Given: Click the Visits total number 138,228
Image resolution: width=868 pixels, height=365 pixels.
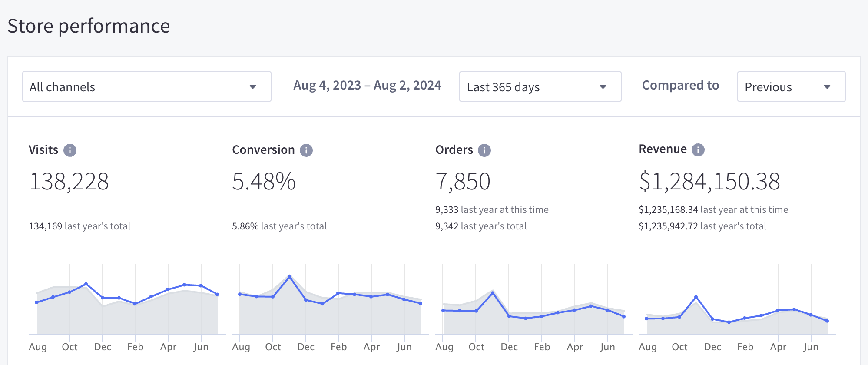Looking at the screenshot, I should pos(69,181).
